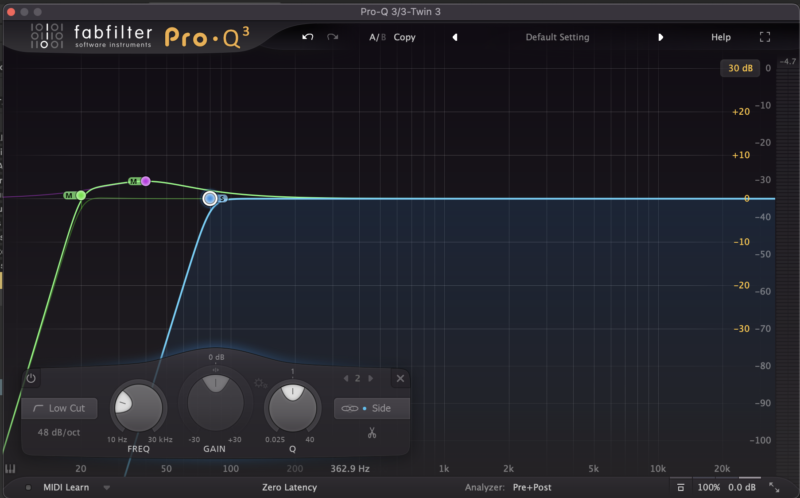Select the green EQ band dot

point(81,195)
